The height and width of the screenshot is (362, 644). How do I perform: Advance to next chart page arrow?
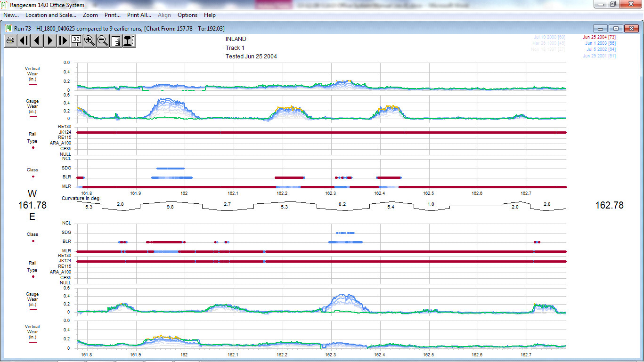coord(50,40)
